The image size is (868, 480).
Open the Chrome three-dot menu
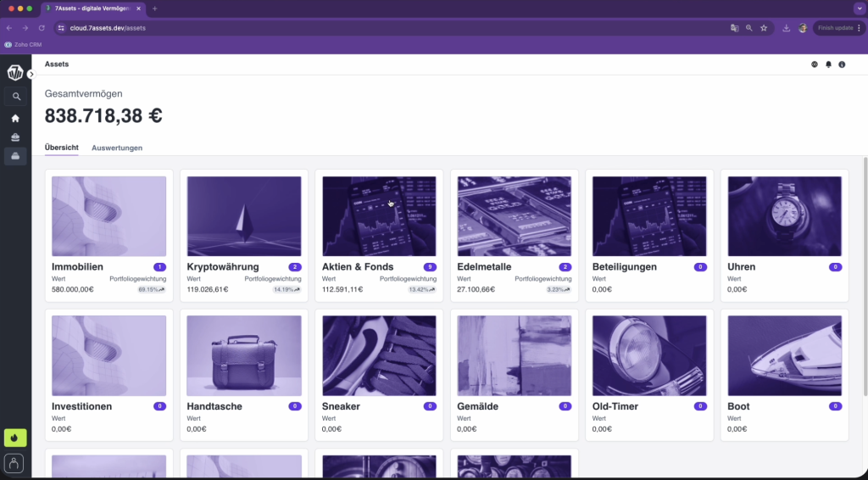860,28
